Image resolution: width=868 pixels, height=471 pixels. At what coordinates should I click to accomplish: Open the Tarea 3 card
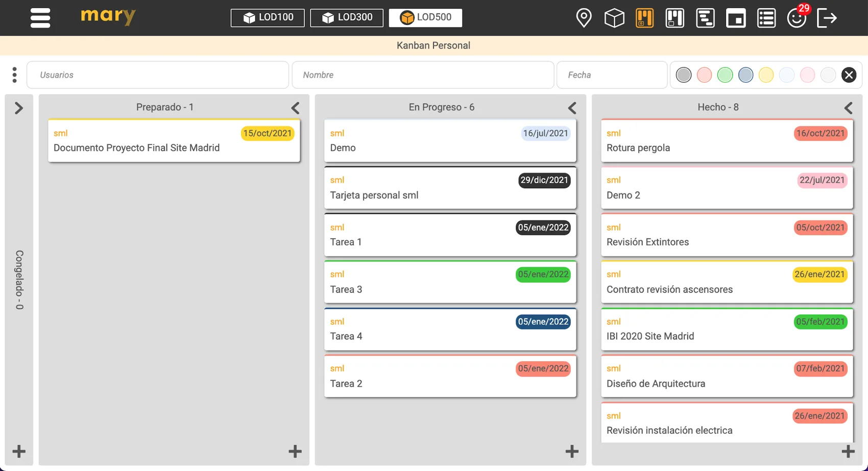tap(450, 282)
